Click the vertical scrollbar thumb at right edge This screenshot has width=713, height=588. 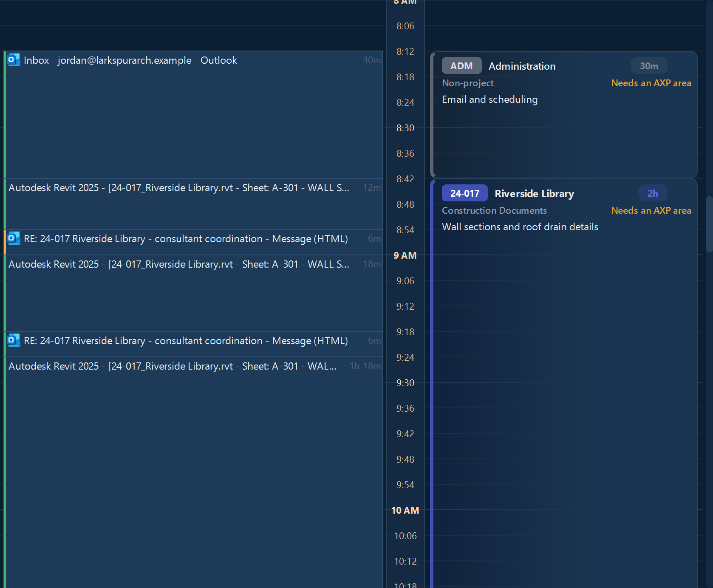tap(709, 224)
